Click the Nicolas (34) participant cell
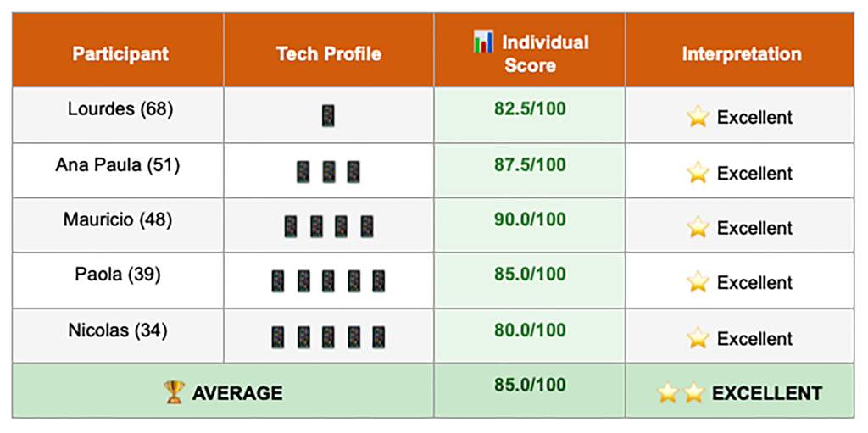Image resolution: width=868 pixels, height=433 pixels. (119, 336)
